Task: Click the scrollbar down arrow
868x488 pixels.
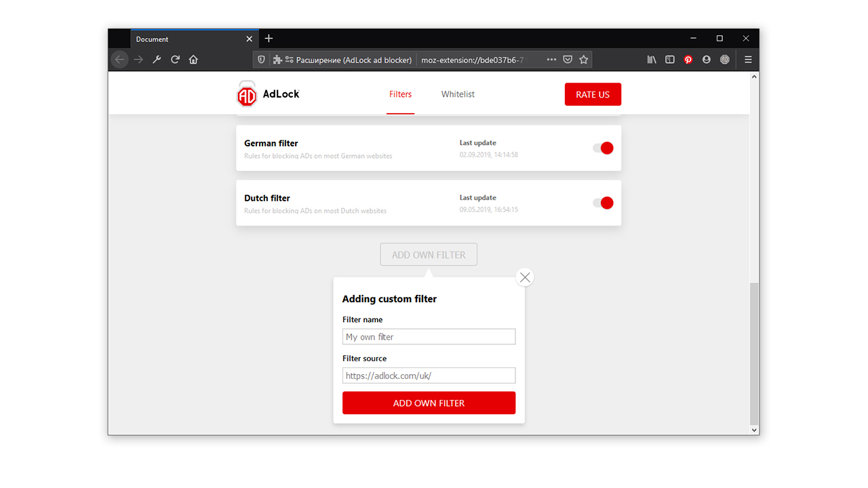Action: point(754,430)
